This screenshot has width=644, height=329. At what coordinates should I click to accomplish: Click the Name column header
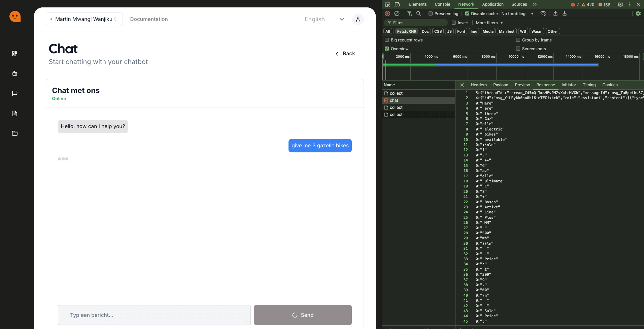tap(419, 85)
